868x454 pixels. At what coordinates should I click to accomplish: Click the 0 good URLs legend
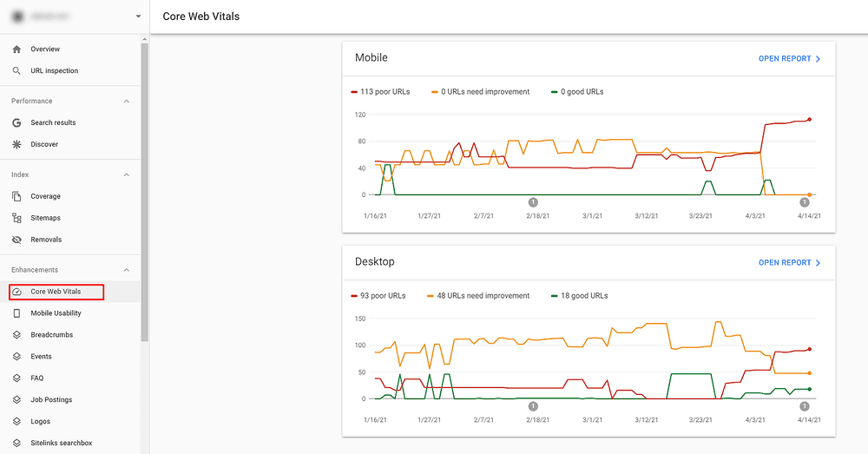577,92
